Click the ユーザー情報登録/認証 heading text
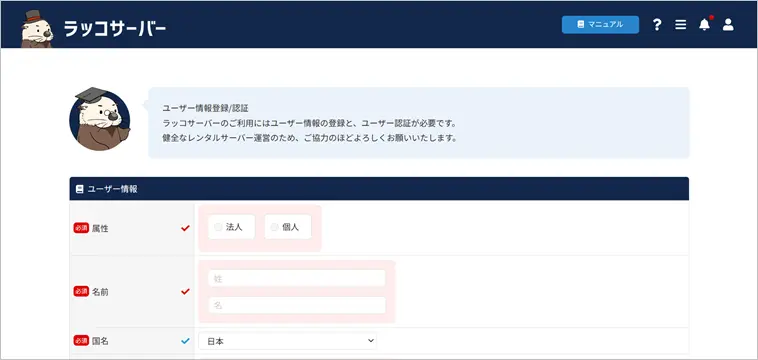 tap(205, 108)
